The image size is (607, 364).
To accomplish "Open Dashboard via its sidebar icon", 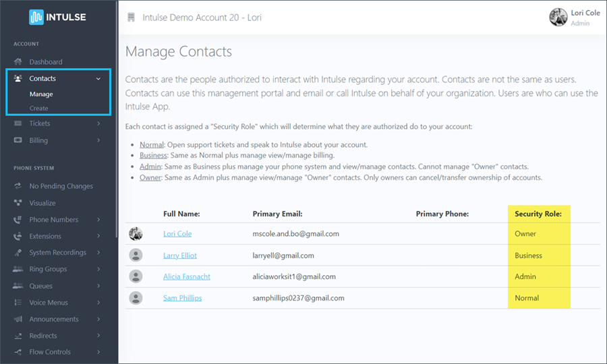I will coord(18,62).
